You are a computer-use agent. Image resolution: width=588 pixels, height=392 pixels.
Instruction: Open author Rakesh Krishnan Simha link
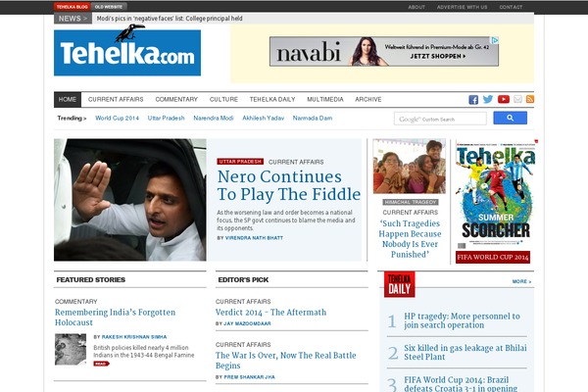(x=134, y=337)
